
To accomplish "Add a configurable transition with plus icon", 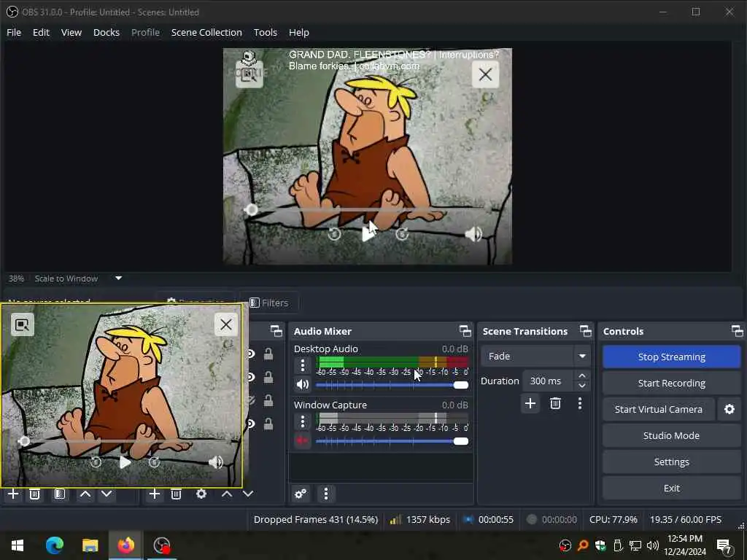I will coord(530,404).
